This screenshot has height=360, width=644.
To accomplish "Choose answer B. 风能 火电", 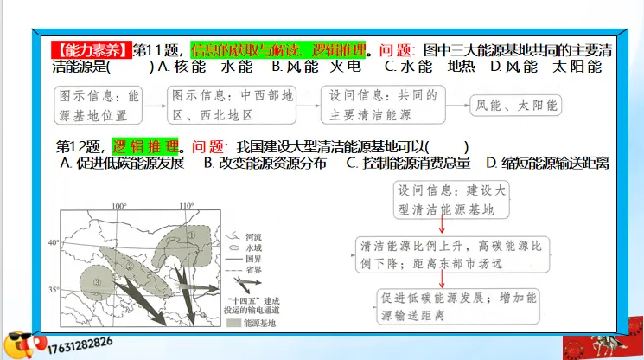I will [316, 67].
